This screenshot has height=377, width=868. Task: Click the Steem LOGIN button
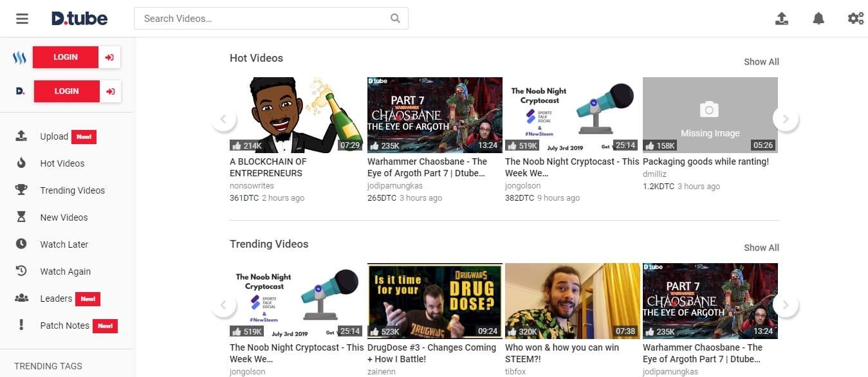[x=66, y=57]
